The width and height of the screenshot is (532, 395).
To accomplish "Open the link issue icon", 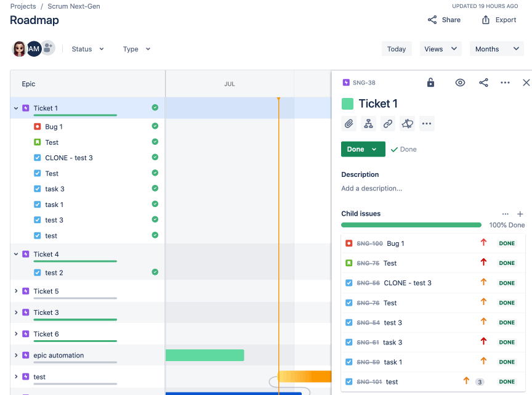I will 387,123.
